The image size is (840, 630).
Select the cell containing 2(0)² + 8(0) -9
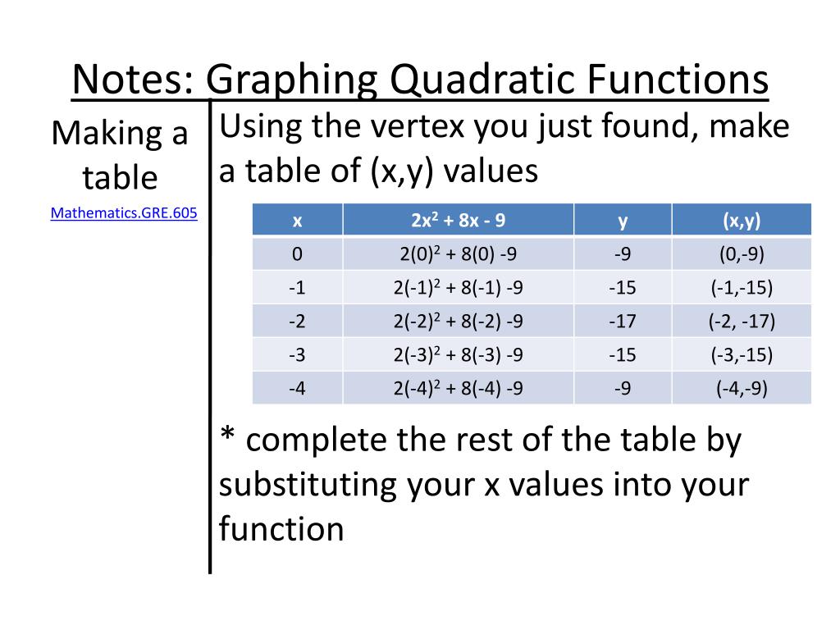click(x=458, y=254)
